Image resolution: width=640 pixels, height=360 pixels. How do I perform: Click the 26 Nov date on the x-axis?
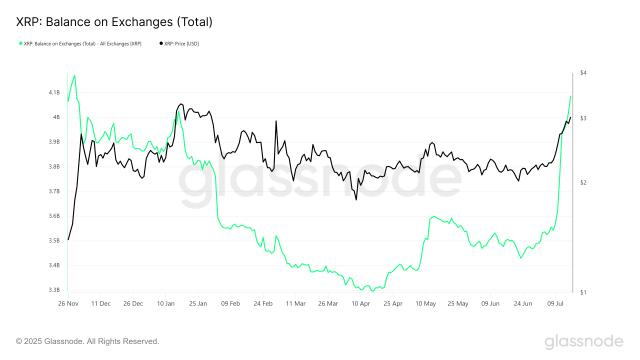(x=68, y=304)
